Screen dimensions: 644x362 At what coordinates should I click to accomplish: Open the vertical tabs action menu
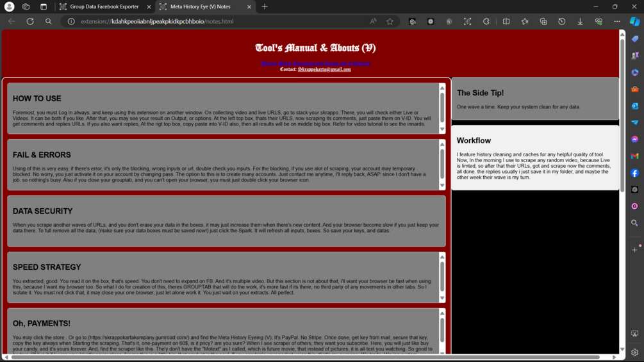coord(44,6)
